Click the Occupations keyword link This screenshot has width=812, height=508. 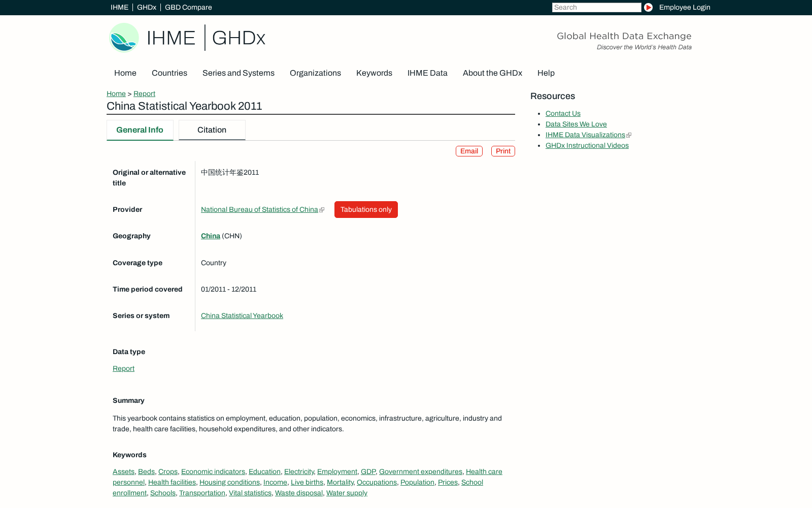[377, 482]
